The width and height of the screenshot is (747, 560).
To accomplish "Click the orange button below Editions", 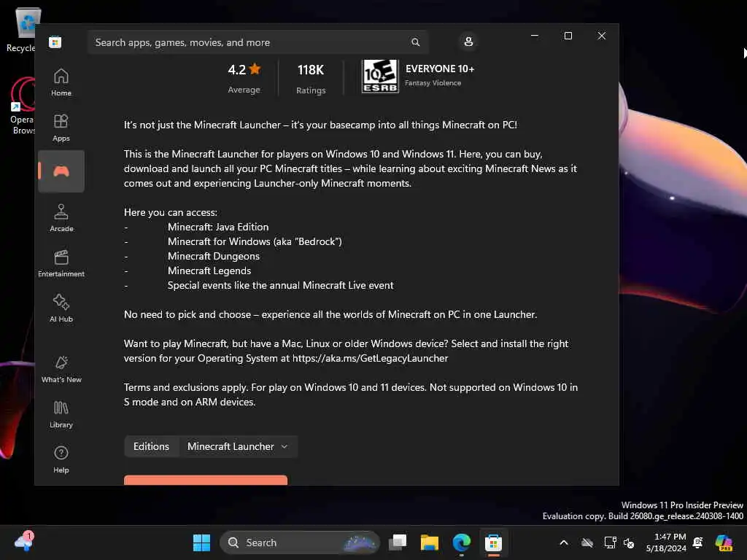I will 205,480.
